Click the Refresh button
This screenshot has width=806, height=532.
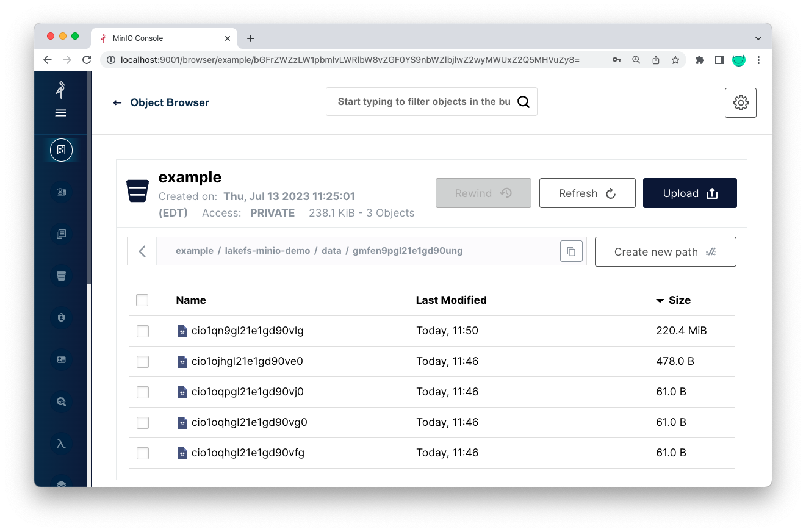click(587, 193)
